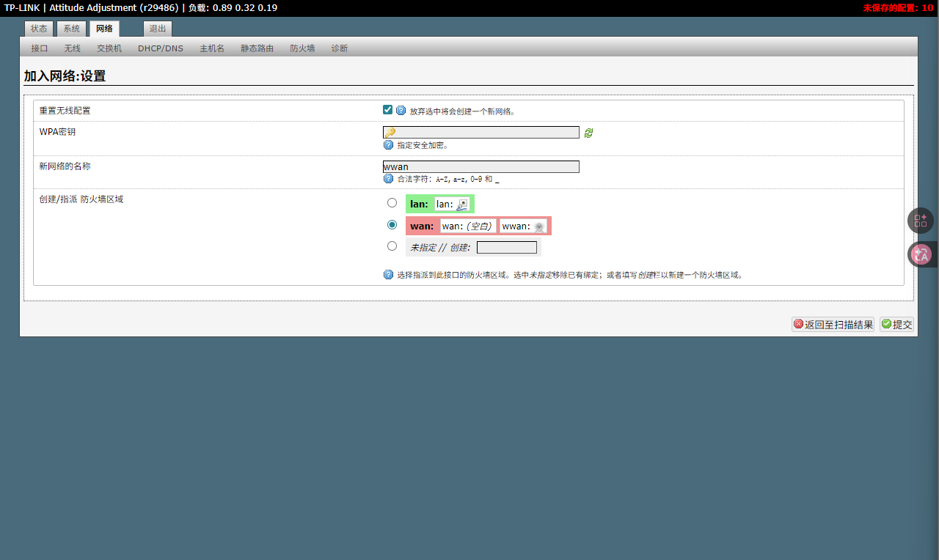
Task: Open the 主机名 submenu
Action: [212, 48]
